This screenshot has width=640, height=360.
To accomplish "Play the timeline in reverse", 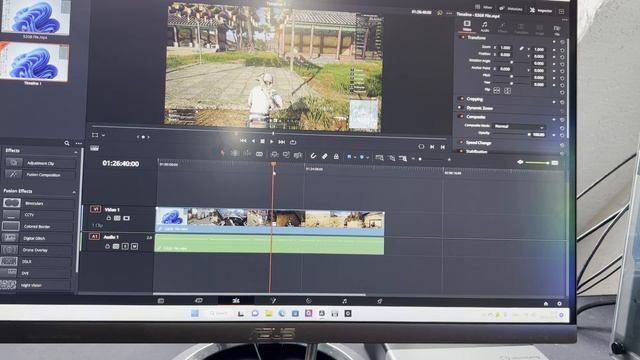I will tap(253, 141).
